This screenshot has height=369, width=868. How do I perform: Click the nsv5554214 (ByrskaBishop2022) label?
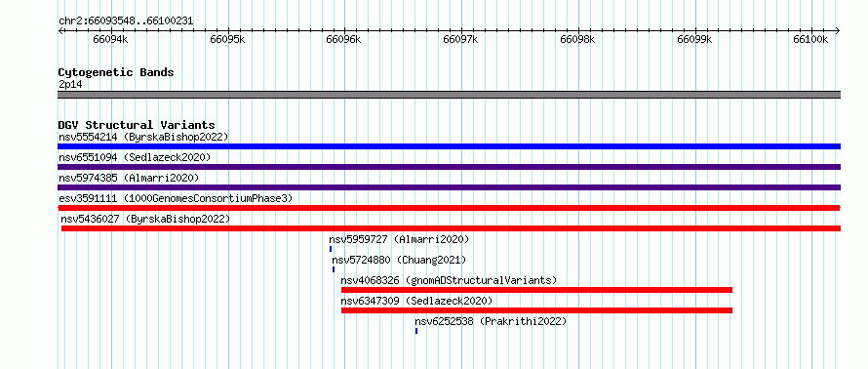(143, 137)
